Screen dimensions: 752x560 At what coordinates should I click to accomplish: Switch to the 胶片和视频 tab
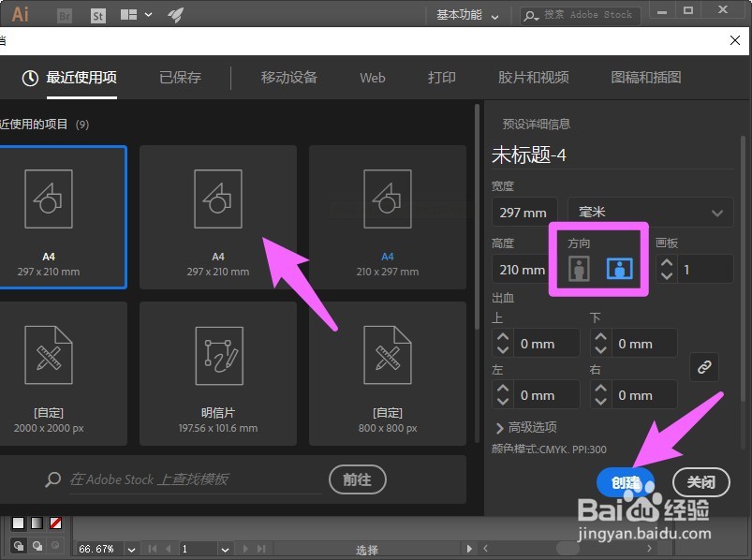533,78
